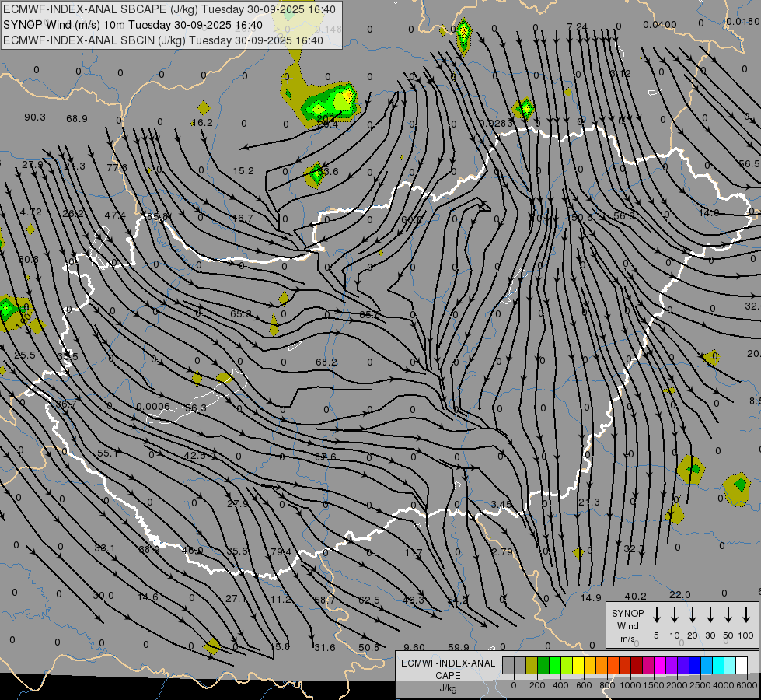
Task: Click the map value '79.4'
Action: click(x=281, y=551)
